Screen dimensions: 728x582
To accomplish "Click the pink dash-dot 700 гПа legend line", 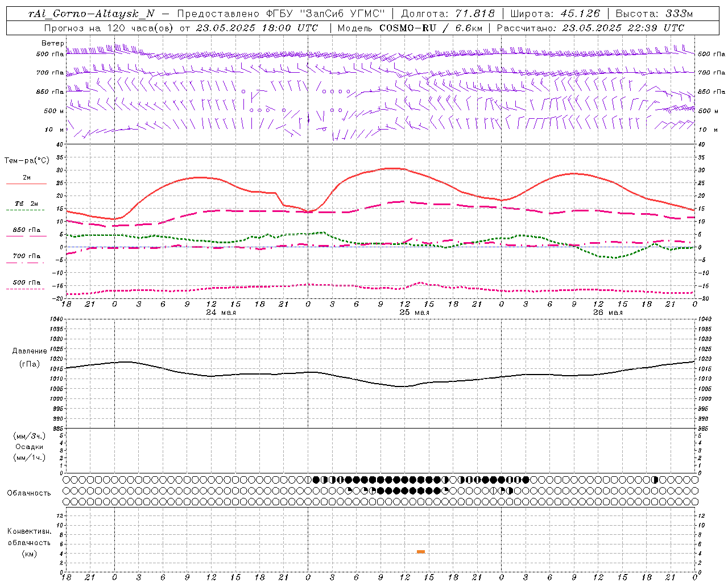I will (26, 263).
